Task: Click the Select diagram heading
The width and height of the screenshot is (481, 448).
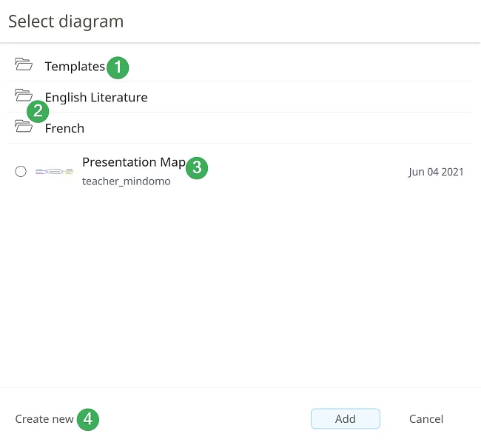Action: click(66, 21)
